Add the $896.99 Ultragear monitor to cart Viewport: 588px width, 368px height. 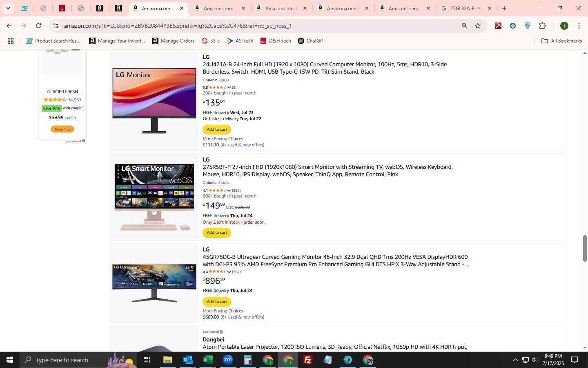tap(217, 302)
